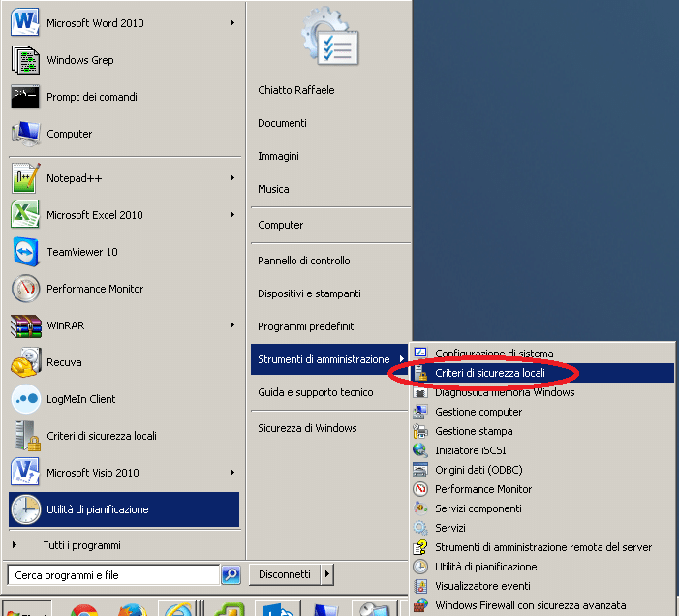Click Iniziatore iSCSI globe icon

(420, 450)
